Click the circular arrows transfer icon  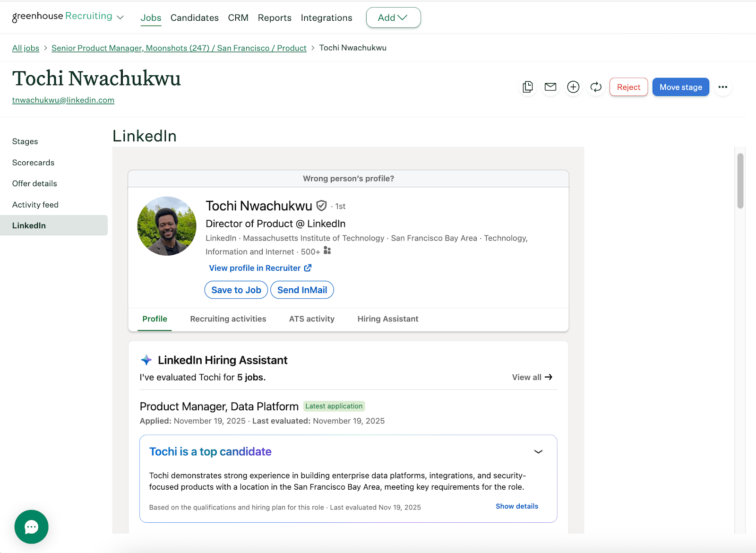pyautogui.click(x=596, y=87)
